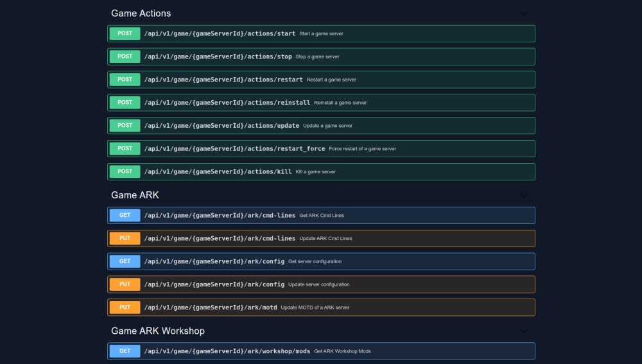Click the Game Actions section heading
The height and width of the screenshot is (364, 642).
click(141, 13)
